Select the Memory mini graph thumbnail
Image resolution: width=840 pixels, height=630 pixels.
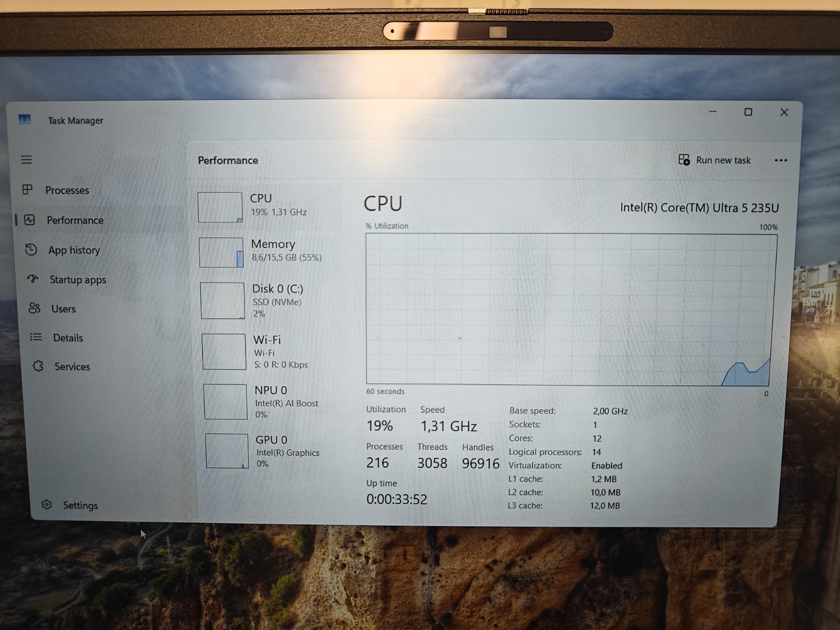click(x=221, y=253)
